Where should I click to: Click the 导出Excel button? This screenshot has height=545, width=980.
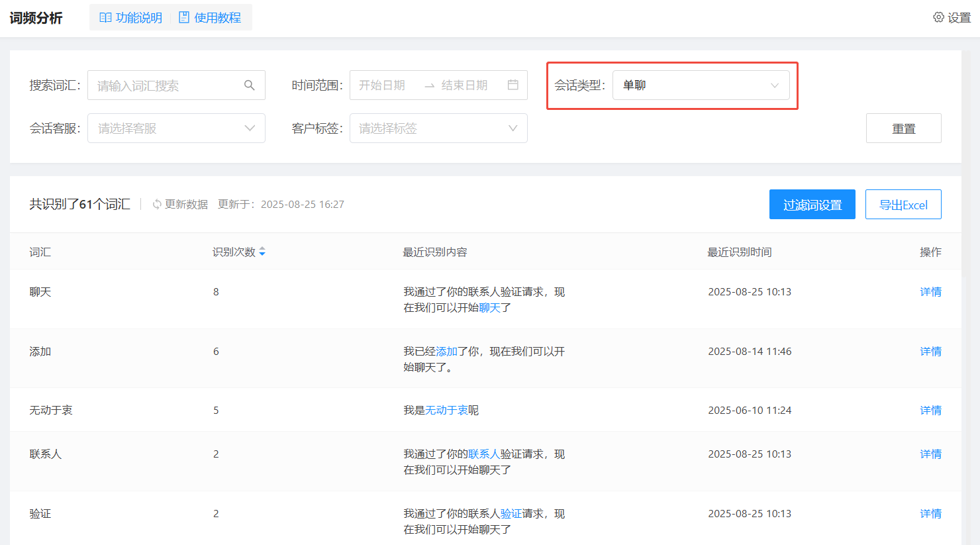tap(903, 205)
